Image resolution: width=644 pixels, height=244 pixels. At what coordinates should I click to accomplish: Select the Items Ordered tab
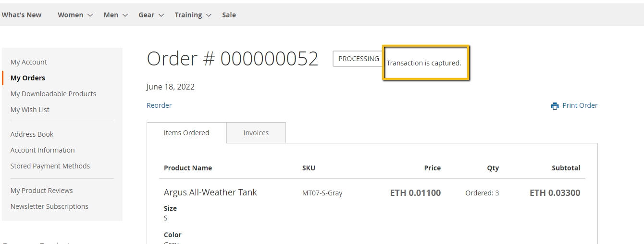click(186, 133)
